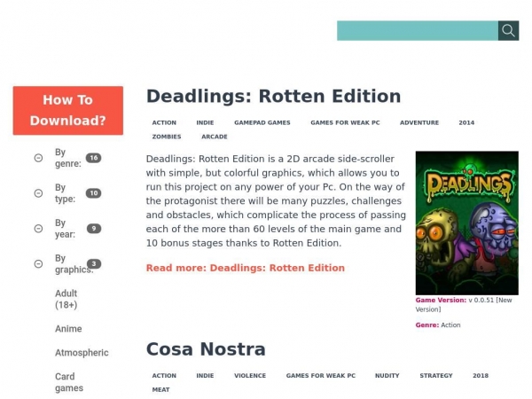The image size is (532, 399).
Task: Open the Atmospheric genre category
Action: point(82,353)
